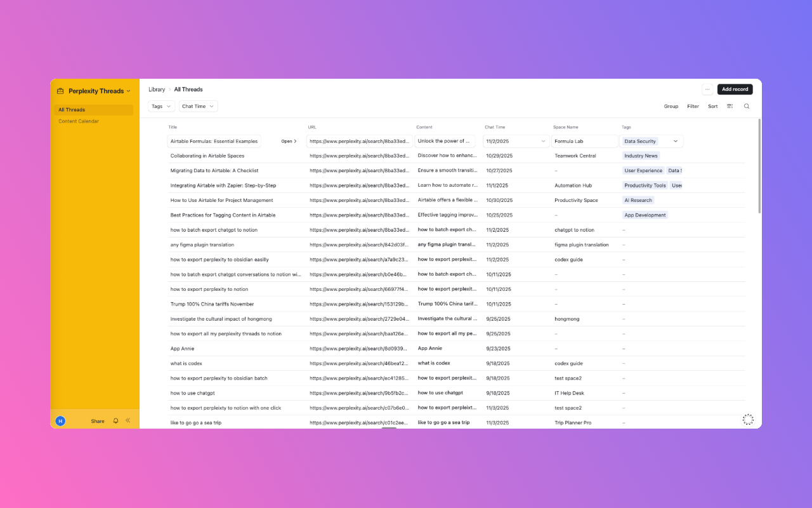
Task: Click the Library breadcrumb link
Action: (x=157, y=90)
